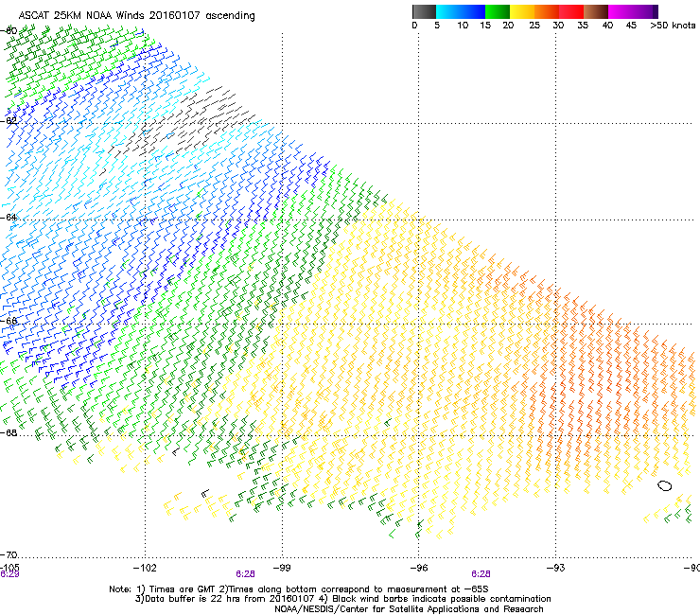
Task: Click the purple 6:28 time beside -99
Action: pos(245,574)
